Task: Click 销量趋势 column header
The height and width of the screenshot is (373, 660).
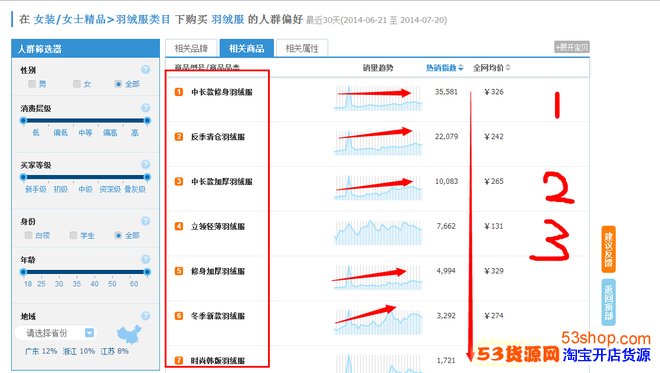Action: point(378,67)
